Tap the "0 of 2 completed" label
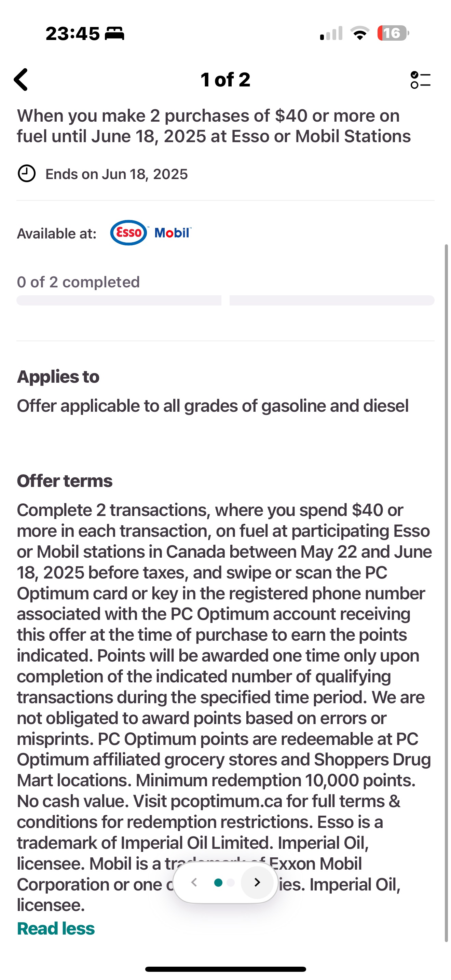 tap(78, 282)
